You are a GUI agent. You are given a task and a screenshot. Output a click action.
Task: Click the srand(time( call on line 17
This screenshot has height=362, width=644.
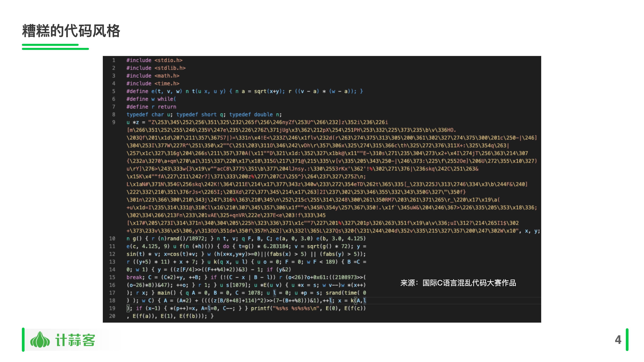pyautogui.click(x=342, y=293)
